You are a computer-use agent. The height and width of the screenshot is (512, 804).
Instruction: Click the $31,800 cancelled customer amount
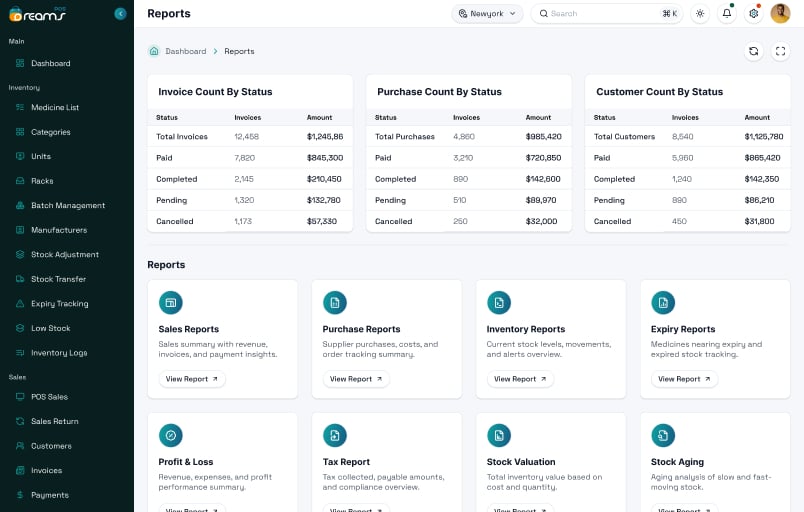pos(759,221)
